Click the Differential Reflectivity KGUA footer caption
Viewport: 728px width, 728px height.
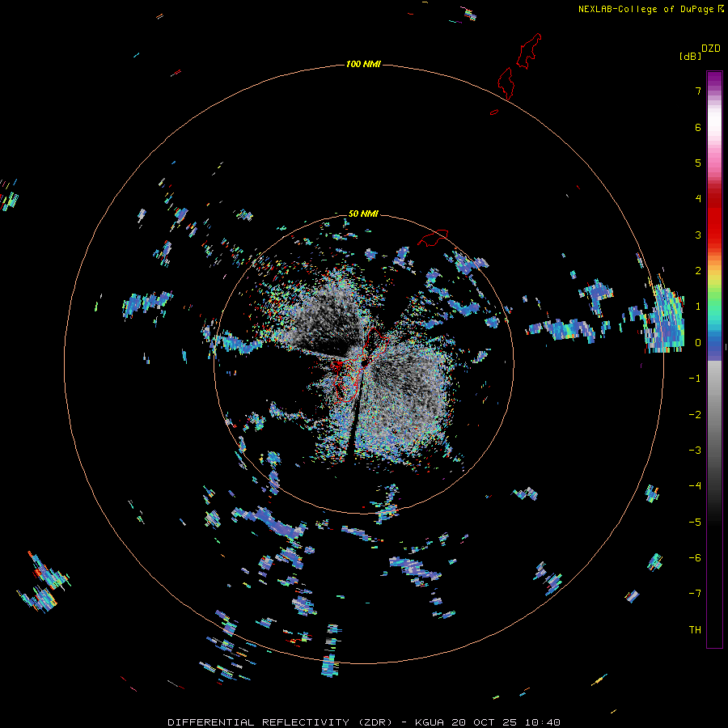(364, 722)
